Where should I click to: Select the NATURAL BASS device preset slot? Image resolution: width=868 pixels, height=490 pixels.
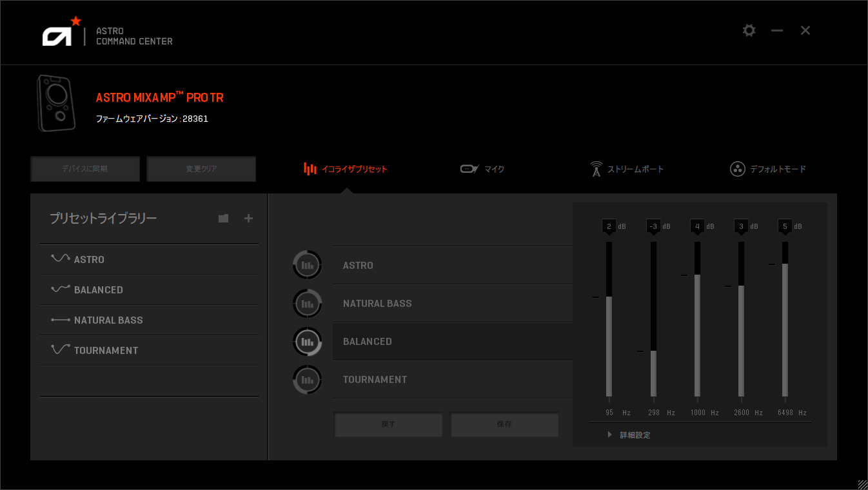[453, 303]
